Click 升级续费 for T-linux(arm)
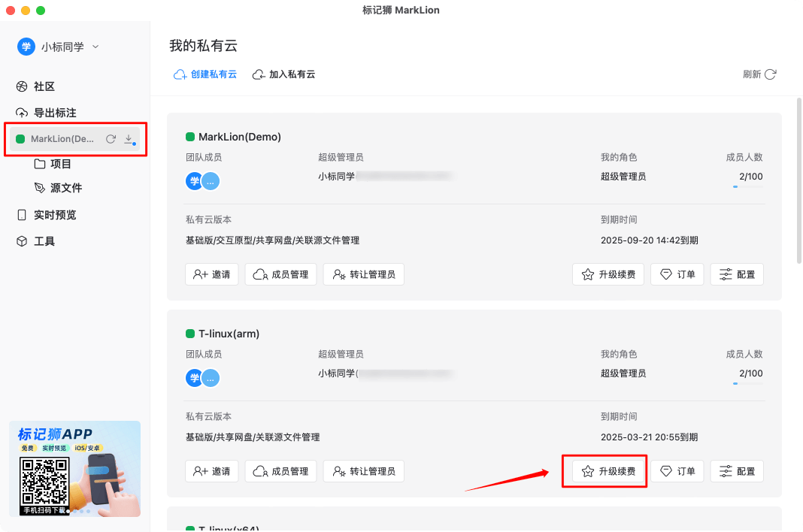 [x=608, y=471]
